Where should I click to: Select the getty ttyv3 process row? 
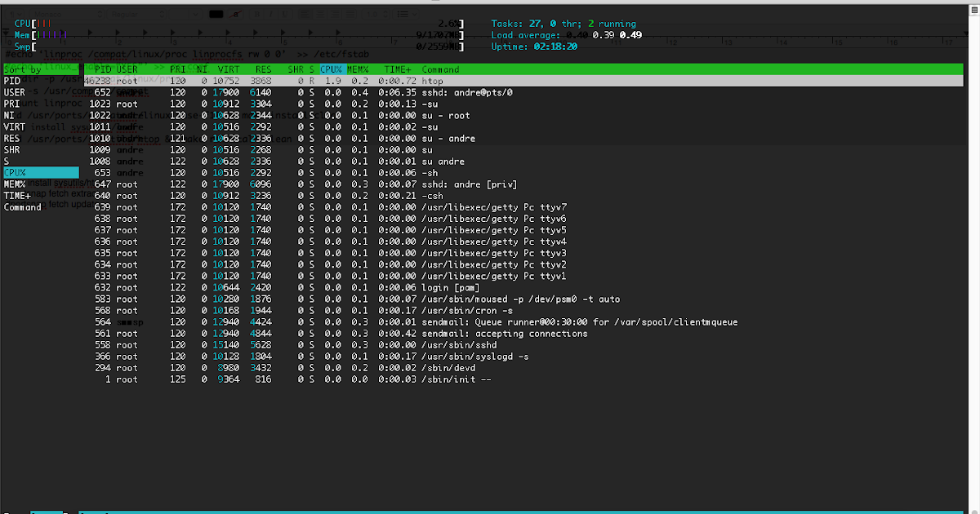click(523, 253)
